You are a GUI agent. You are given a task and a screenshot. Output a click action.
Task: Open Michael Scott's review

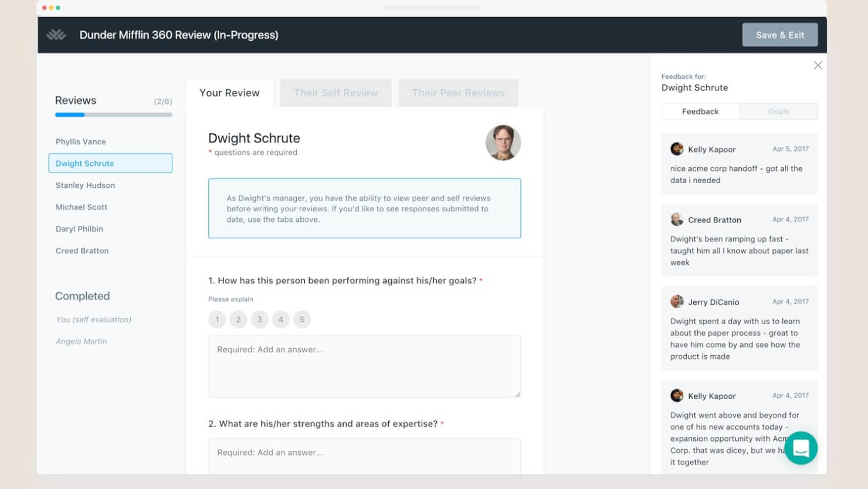coord(82,207)
